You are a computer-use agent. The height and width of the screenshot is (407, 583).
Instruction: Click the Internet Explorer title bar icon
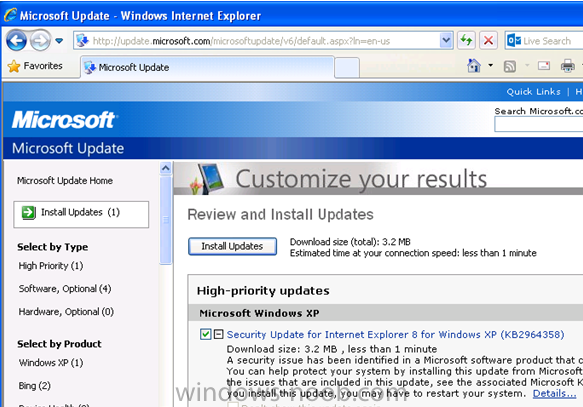click(x=10, y=15)
